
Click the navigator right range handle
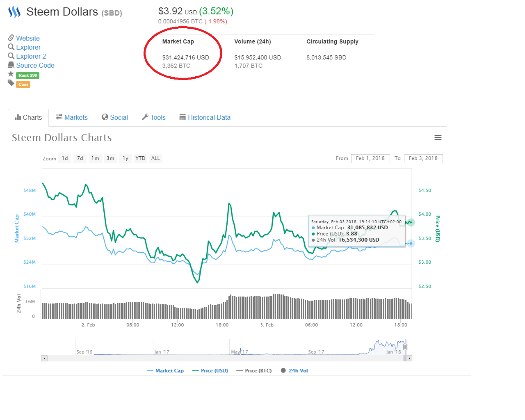coord(405,347)
